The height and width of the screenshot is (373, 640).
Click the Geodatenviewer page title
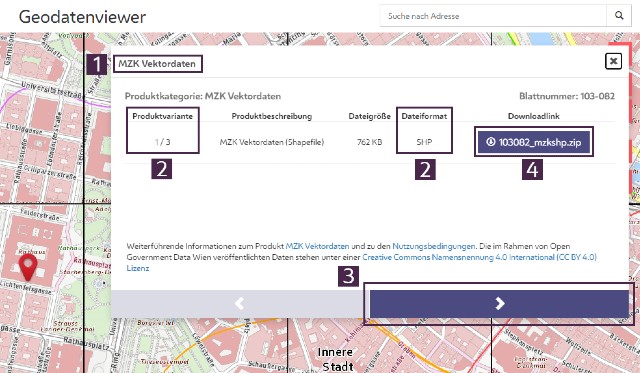pos(82,17)
